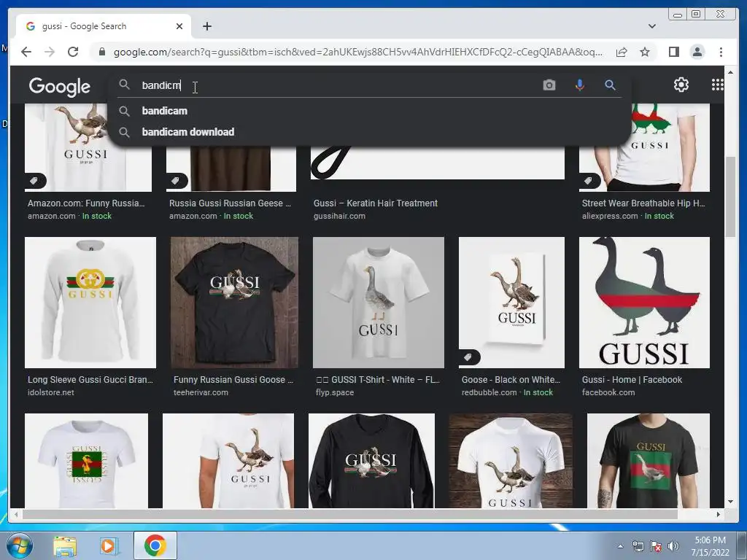The image size is (747, 560).
Task: Open Google quick settings gear
Action: click(x=681, y=85)
